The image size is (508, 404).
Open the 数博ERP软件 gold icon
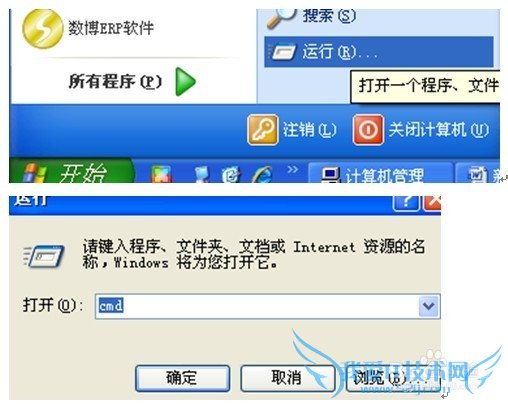click(x=42, y=29)
